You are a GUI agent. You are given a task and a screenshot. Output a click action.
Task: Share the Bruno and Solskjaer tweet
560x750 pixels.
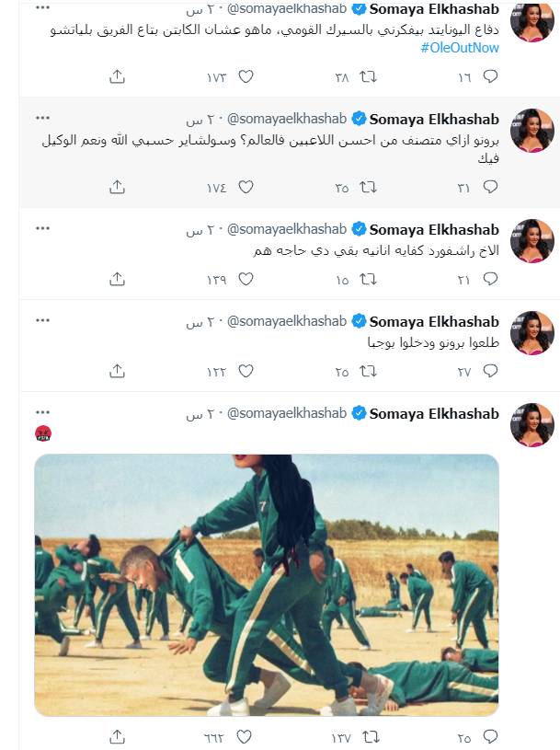[117, 187]
